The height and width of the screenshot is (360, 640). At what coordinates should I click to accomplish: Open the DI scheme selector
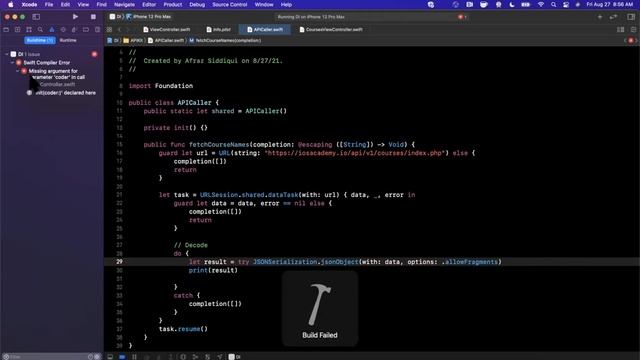pyautogui.click(x=116, y=17)
